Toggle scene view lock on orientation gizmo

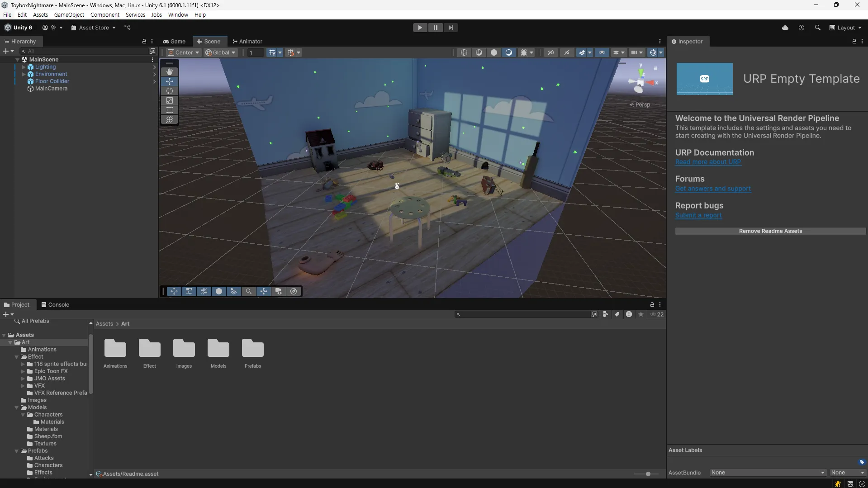[655, 68]
